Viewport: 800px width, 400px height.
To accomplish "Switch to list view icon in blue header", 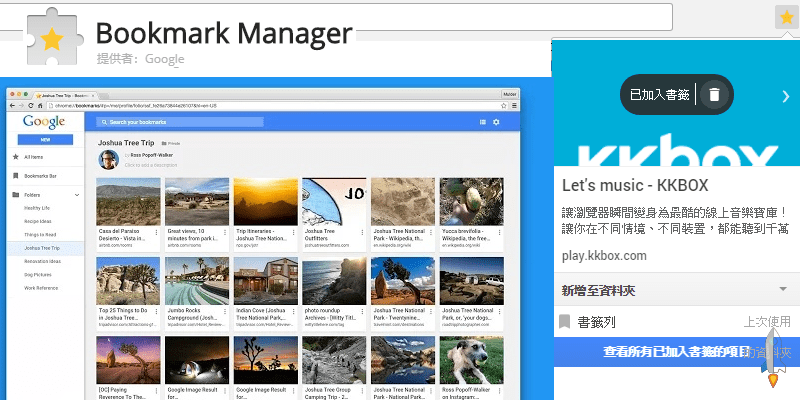I will click(x=482, y=122).
